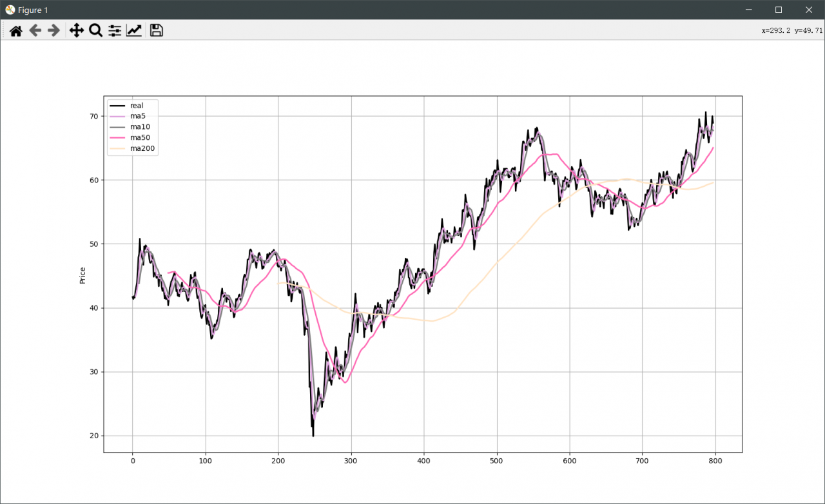
Task: Click the Home reset view icon
Action: pos(16,30)
